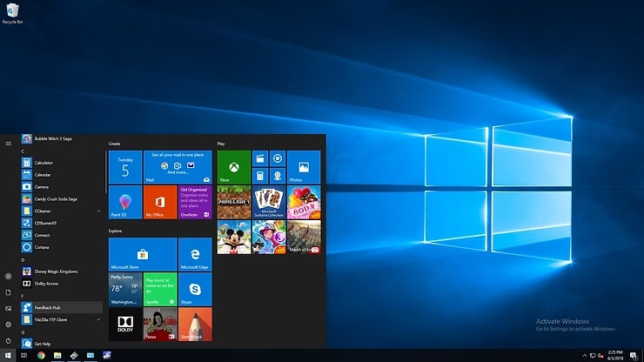The width and height of the screenshot is (644, 362).
Task: Launch Calculator from the app list
Action: [62, 163]
